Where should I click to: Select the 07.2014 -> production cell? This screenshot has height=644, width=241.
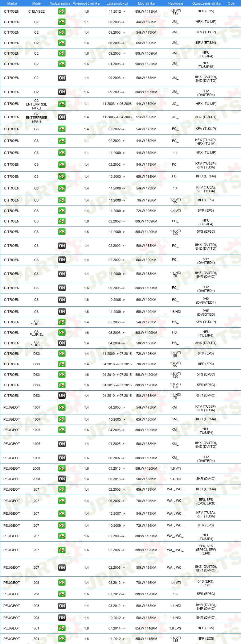(116, 628)
